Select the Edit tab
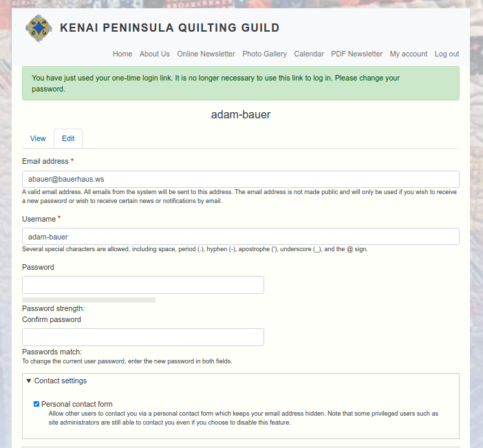Screen dimensions: 483x448 [x=68, y=138]
